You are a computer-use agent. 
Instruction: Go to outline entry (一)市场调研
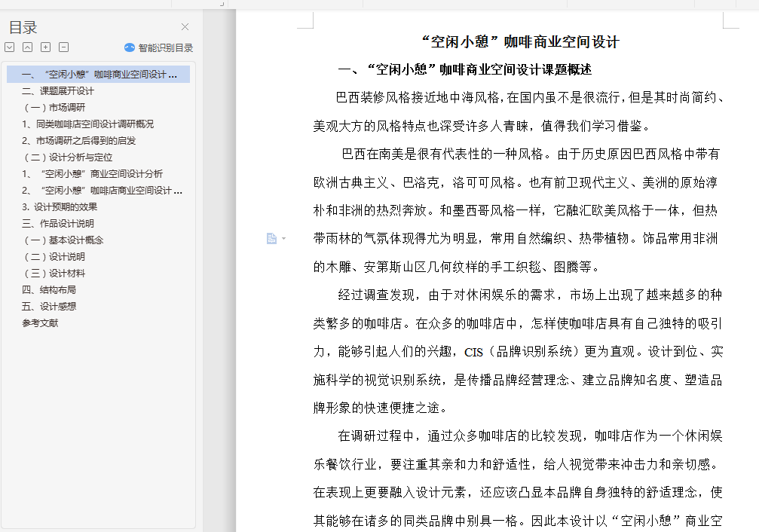click(x=54, y=108)
